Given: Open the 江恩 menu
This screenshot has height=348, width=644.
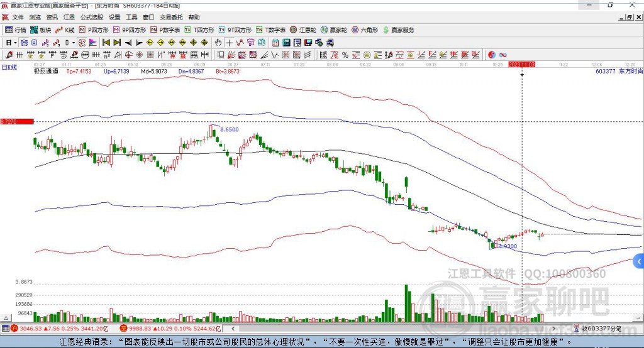Looking at the screenshot, I should pyautogui.click(x=69, y=17).
